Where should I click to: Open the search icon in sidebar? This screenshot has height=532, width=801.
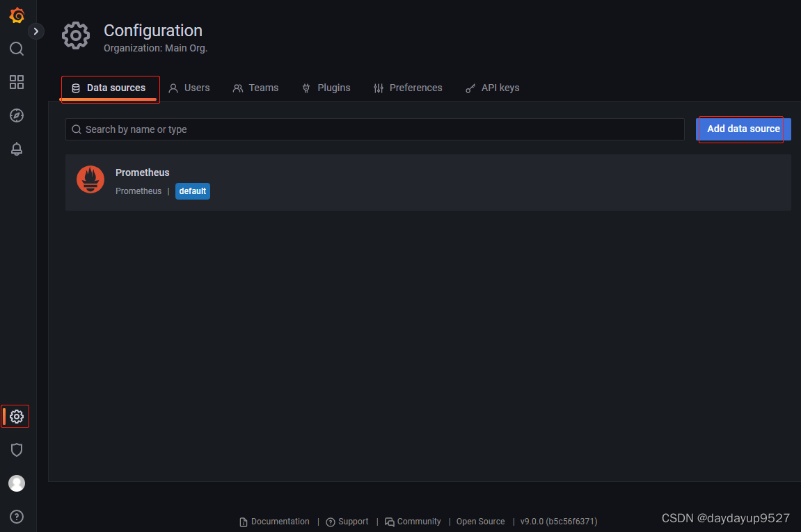(x=17, y=49)
